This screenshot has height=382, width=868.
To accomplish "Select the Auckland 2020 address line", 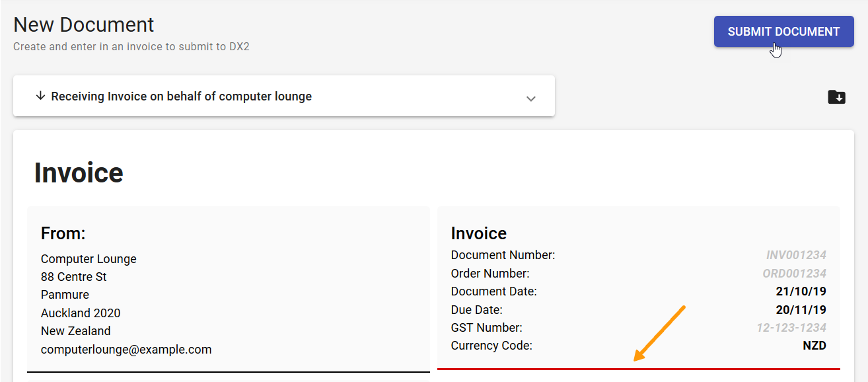I will tap(81, 313).
